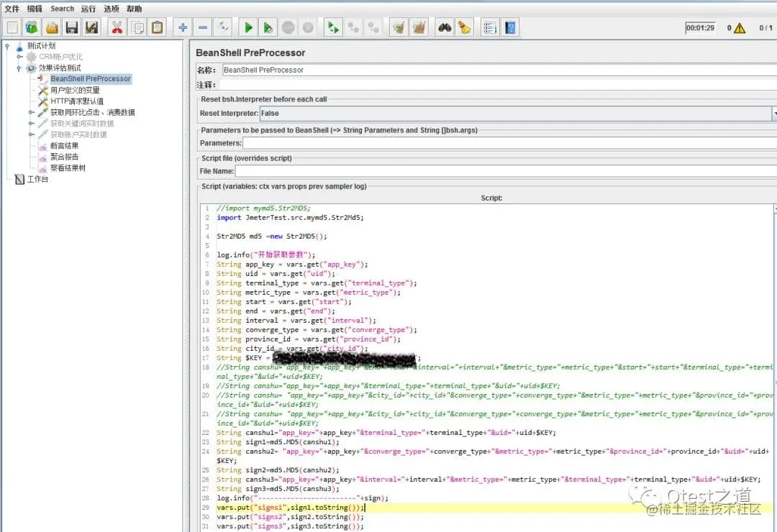Select HTTP请求默认值 tree item
The image size is (777, 532).
(77, 101)
